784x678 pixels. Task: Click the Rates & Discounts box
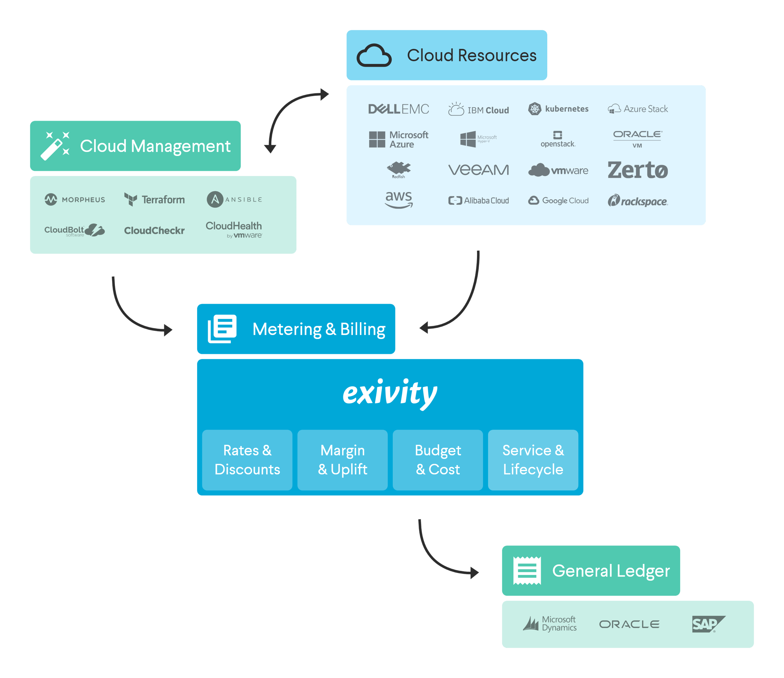tap(247, 460)
